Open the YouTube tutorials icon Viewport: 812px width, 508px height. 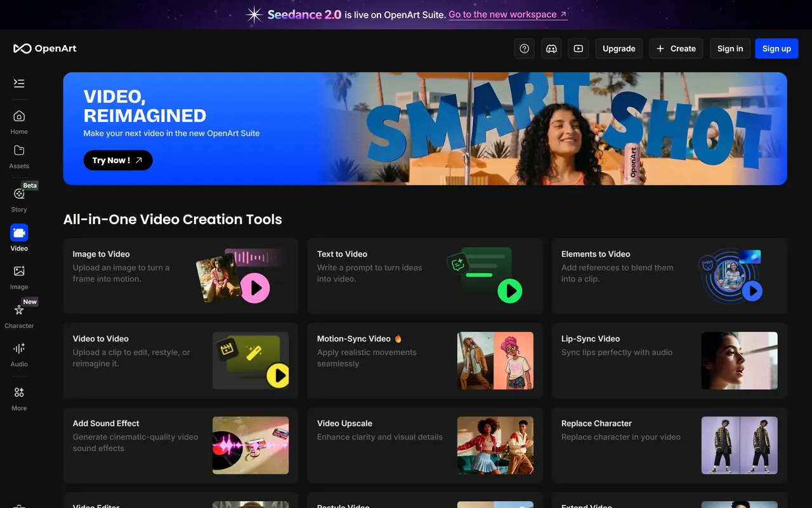point(579,48)
